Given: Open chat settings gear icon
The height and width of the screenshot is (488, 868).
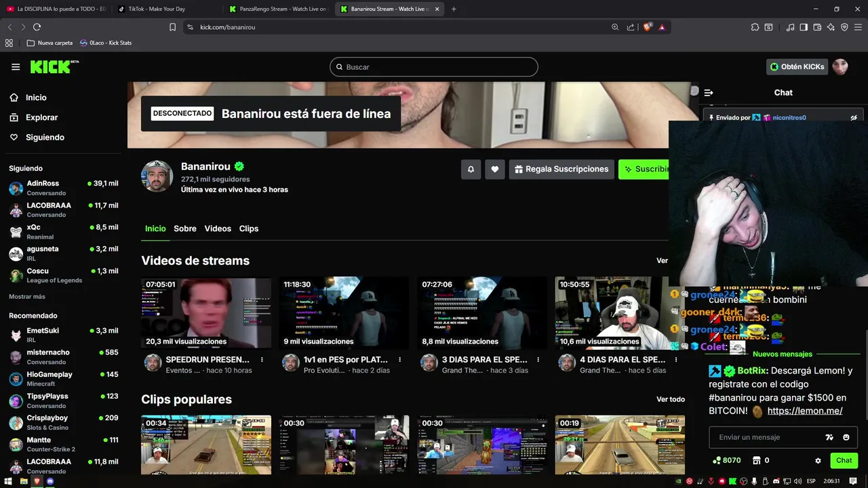Looking at the screenshot, I should 818,460.
